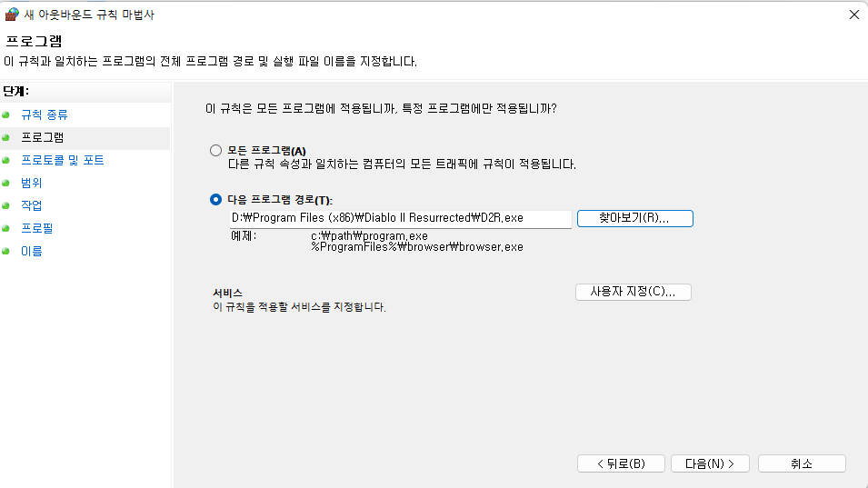Open the 작업 step

(x=32, y=205)
